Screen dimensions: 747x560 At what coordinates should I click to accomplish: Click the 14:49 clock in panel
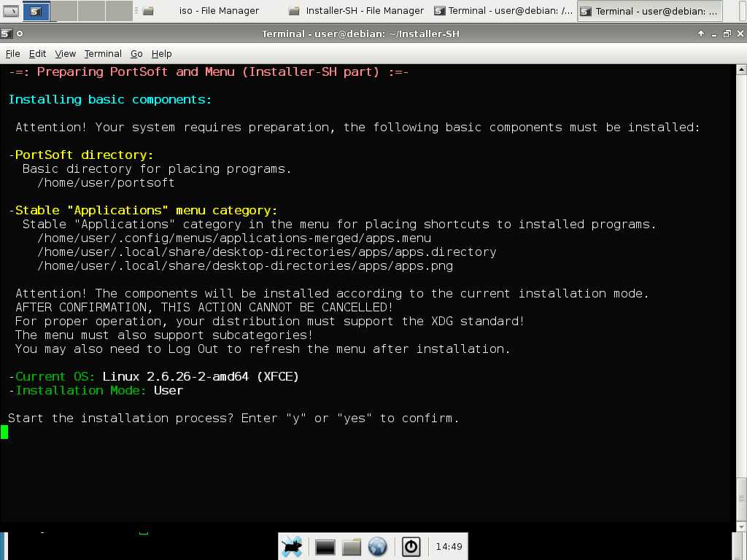pyautogui.click(x=449, y=547)
